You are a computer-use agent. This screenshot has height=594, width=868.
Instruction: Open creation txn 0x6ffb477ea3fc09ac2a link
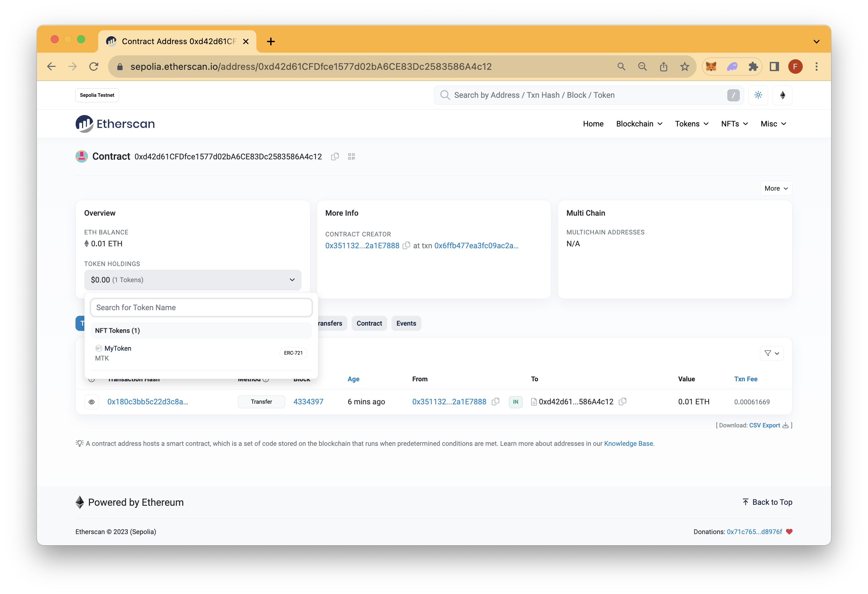click(476, 246)
